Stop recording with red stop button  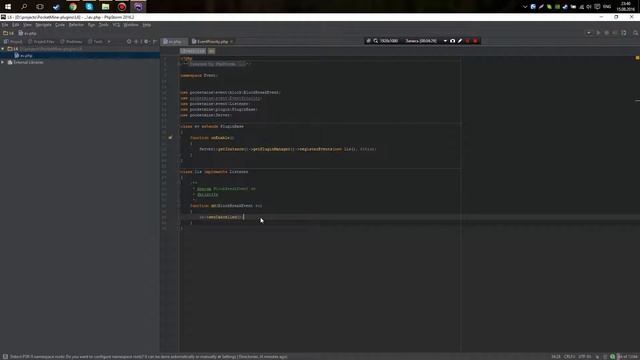pyautogui.click(x=475, y=41)
